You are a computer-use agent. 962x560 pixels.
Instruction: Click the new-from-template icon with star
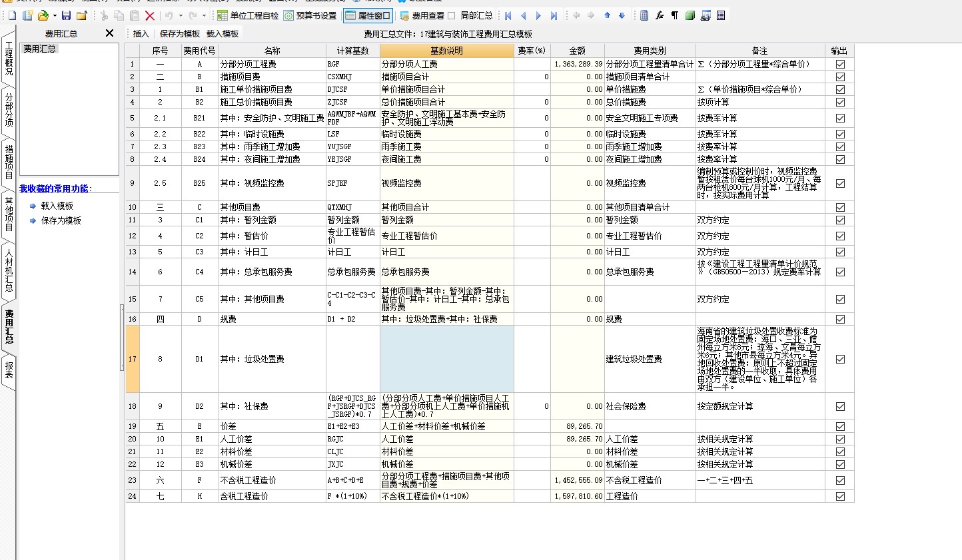pyautogui.click(x=27, y=15)
